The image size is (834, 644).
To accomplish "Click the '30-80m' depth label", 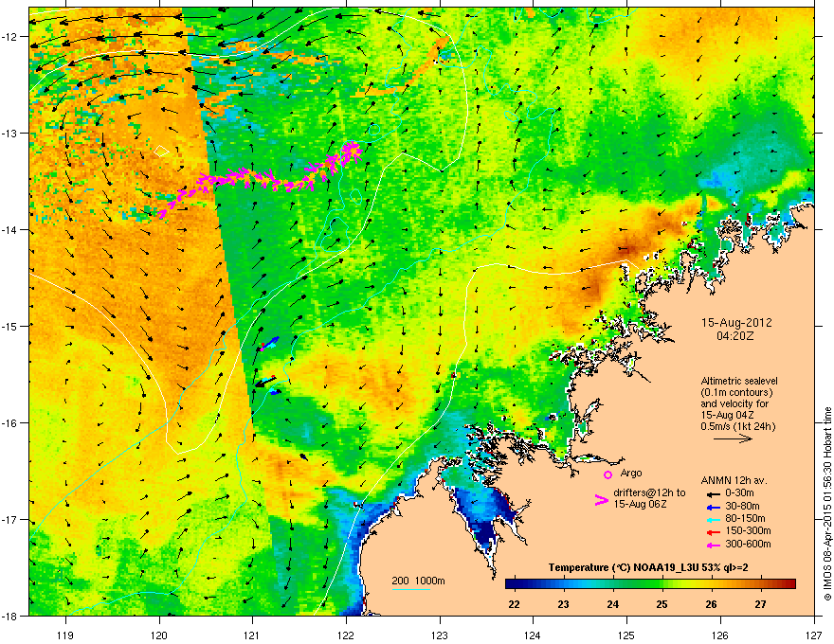I will click(x=742, y=506).
